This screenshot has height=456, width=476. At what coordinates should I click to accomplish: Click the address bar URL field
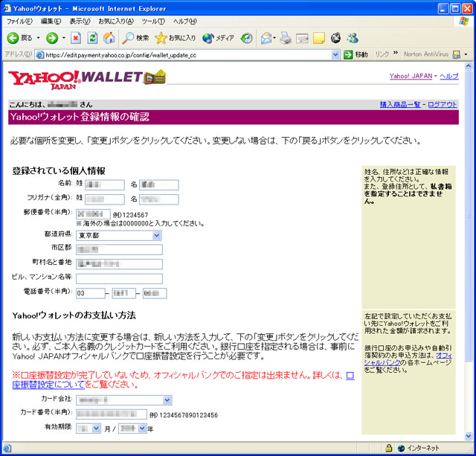click(184, 55)
